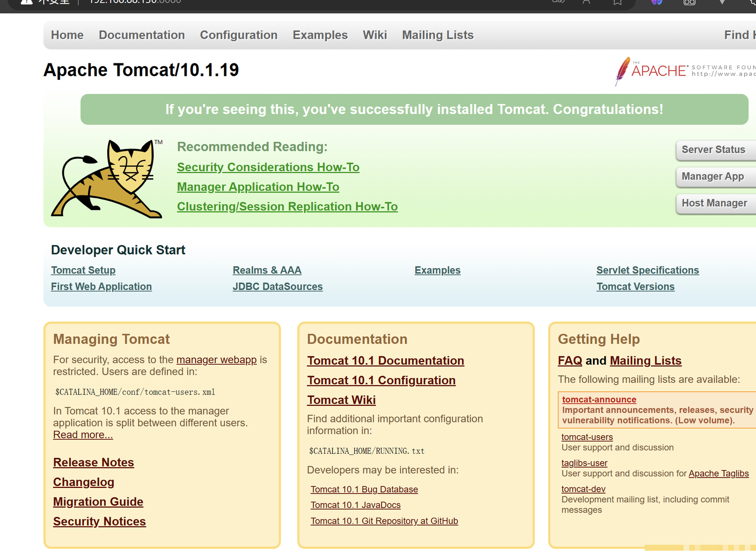
Task: Open the taglibs-user mailing list link
Action: (584, 463)
